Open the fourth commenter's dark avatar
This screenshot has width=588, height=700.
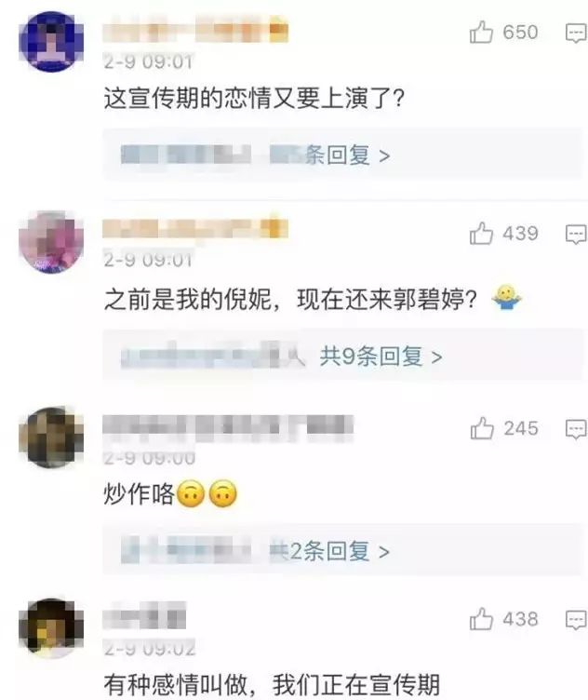51,628
